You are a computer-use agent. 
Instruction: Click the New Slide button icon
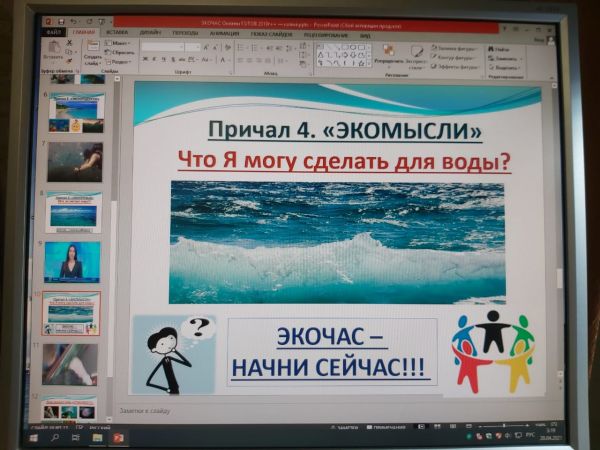92,50
